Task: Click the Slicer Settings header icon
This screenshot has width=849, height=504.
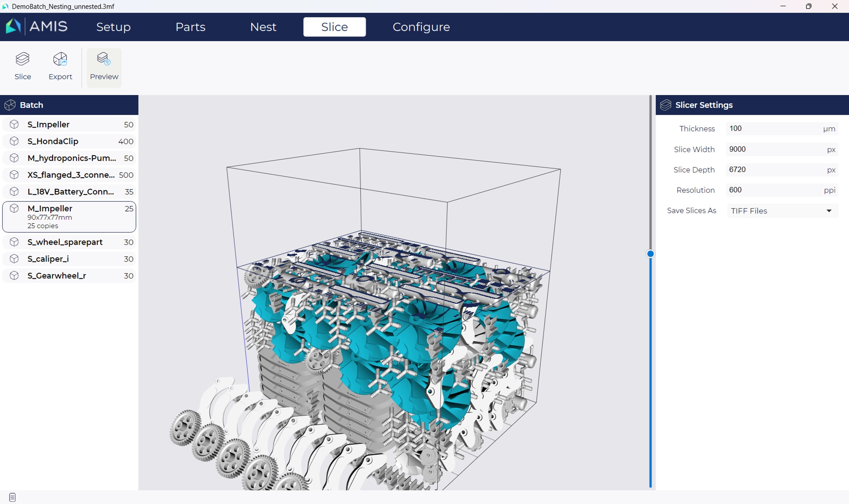Action: click(665, 105)
